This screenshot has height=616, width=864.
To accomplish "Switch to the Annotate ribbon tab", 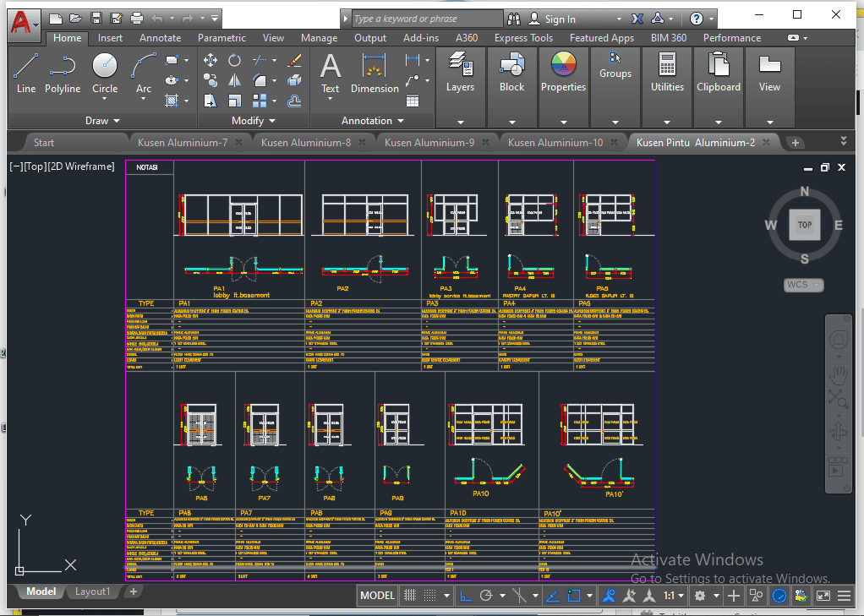I will [x=160, y=38].
